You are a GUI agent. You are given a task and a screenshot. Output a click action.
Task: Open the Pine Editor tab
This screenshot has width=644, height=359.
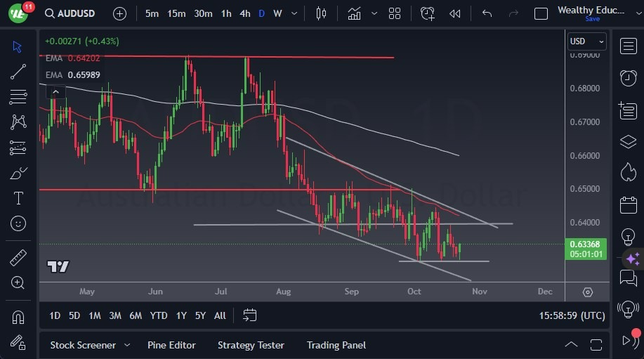(x=171, y=345)
